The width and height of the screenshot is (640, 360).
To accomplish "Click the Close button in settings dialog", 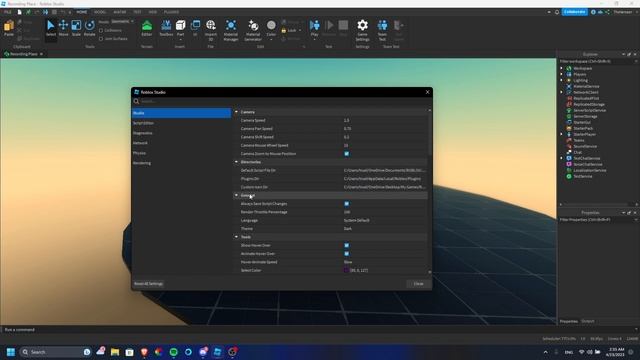I will tap(418, 284).
